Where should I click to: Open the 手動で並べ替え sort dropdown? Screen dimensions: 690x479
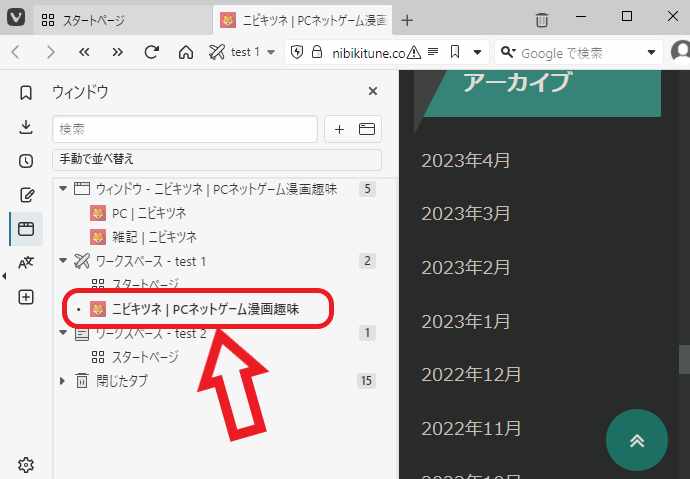click(x=217, y=159)
